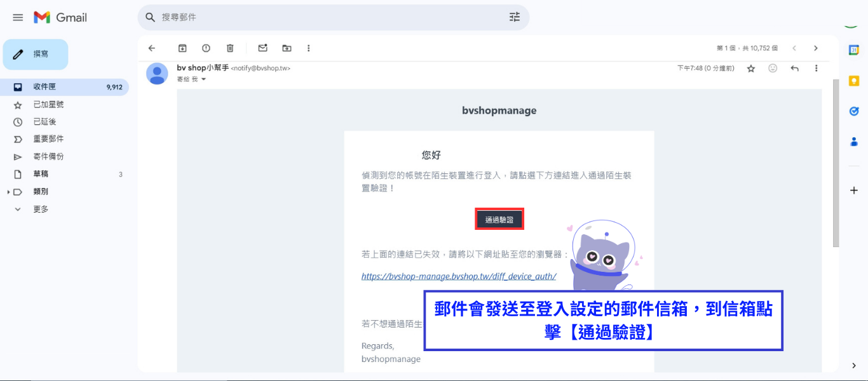This screenshot has height=381, width=868.
Task: Get add-ons with plus icon
Action: coord(854,190)
